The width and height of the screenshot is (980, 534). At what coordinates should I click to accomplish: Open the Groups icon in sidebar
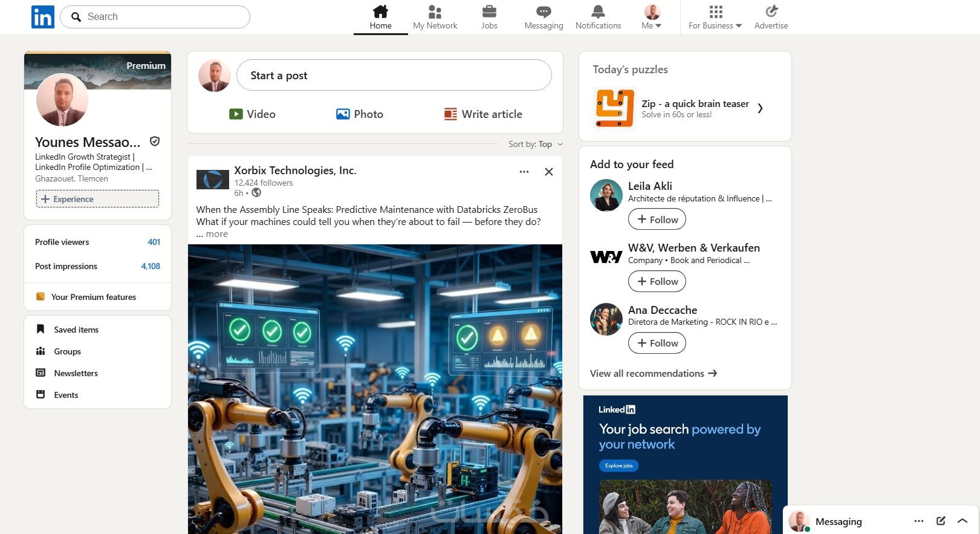coord(41,351)
